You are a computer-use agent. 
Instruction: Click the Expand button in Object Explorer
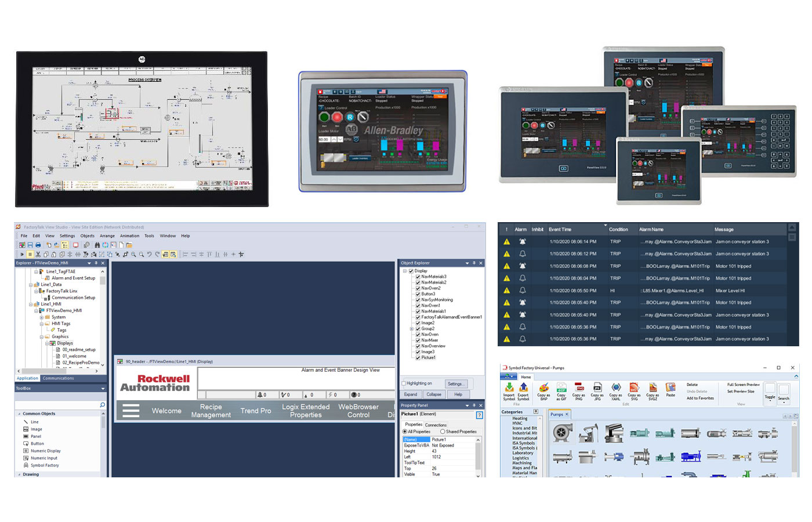point(411,394)
